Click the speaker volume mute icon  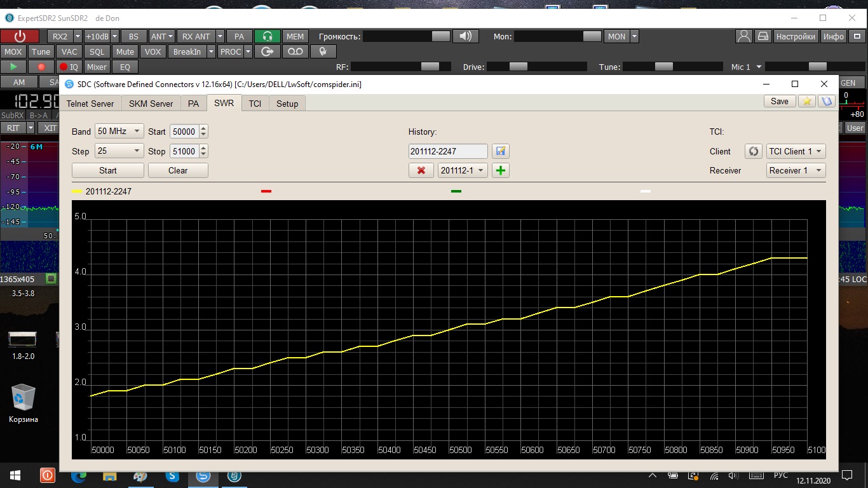466,36
